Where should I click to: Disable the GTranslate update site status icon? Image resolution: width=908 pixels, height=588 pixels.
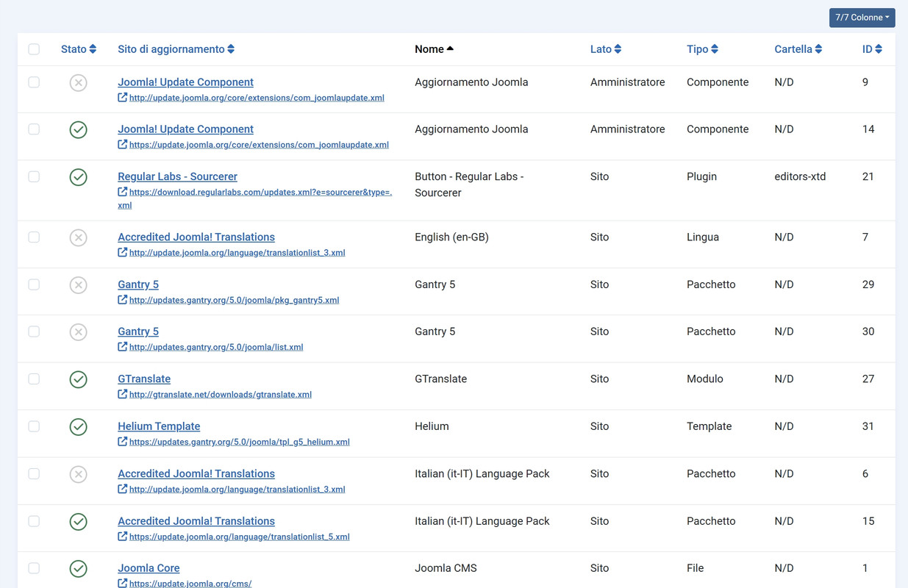79,380
